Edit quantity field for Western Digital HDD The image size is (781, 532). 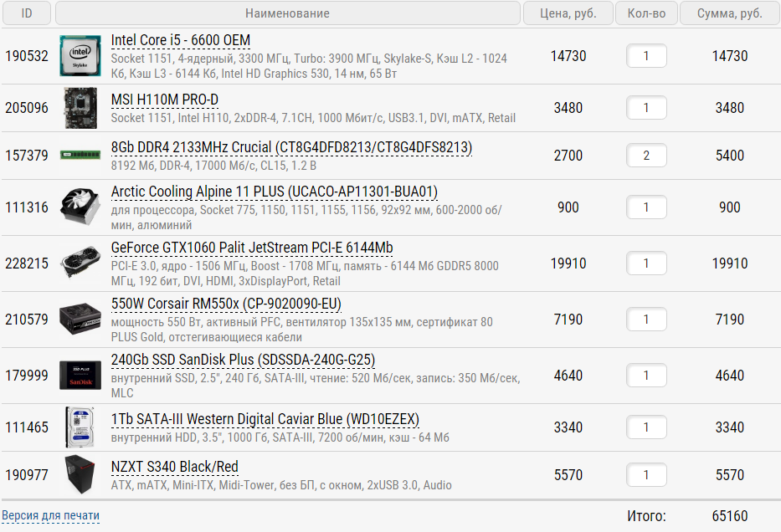click(x=646, y=427)
